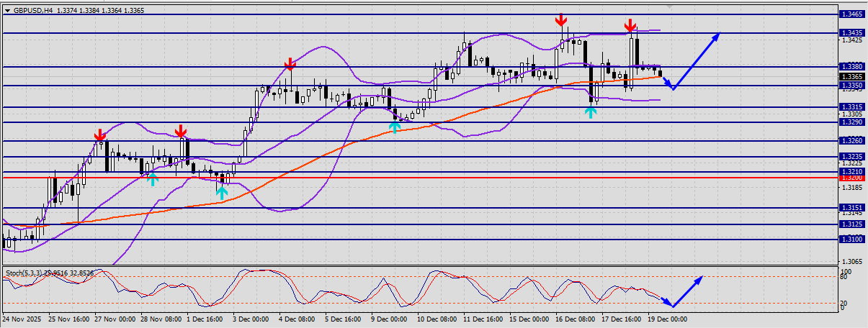
Task: Select the 1.3125 price level label
Action: coord(852,224)
